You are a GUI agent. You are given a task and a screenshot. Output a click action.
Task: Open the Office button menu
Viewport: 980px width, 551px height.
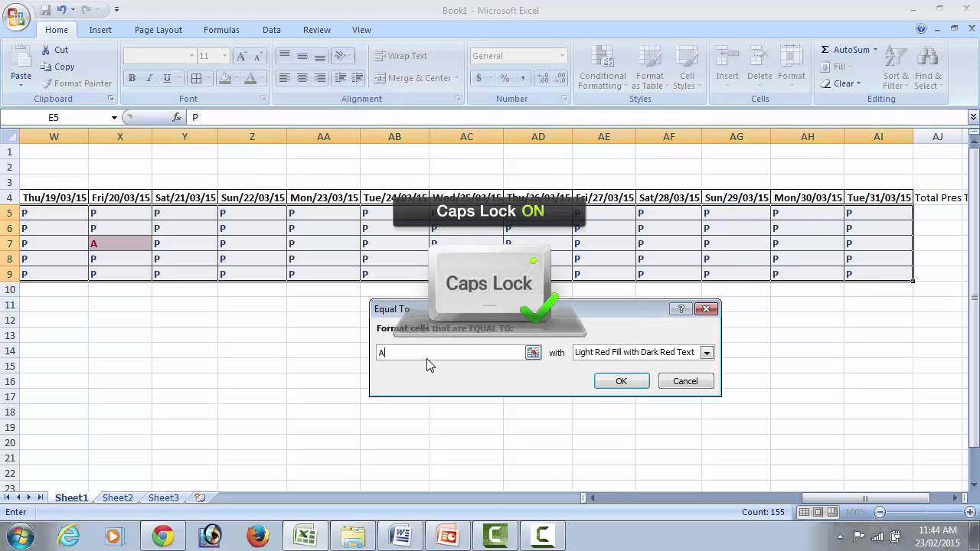15,17
